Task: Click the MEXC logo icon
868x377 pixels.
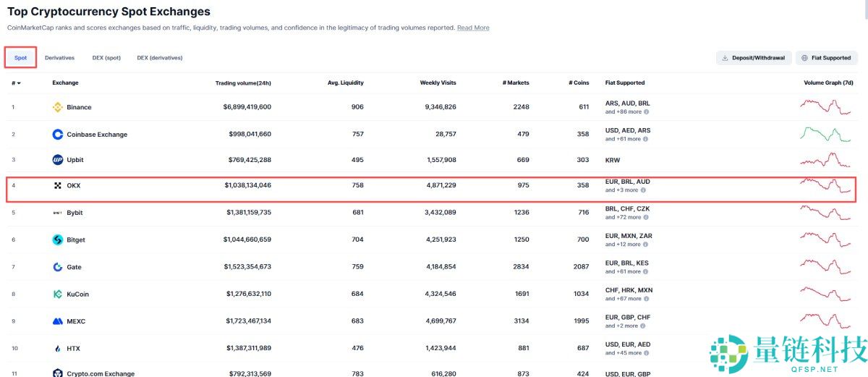Action: coord(58,321)
